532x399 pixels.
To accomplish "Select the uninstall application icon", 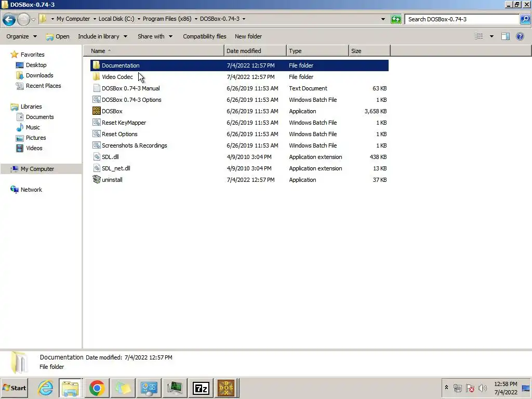I will tap(96, 179).
